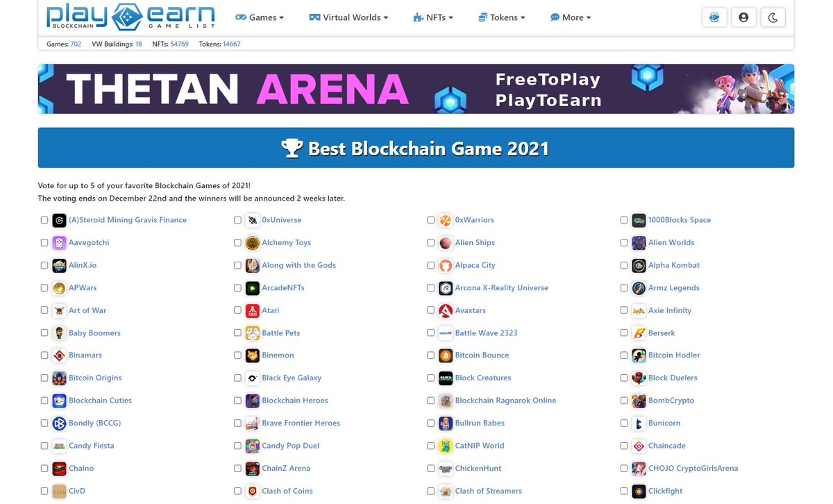Click the Atari logo icon
The image size is (833, 504).
click(253, 310)
